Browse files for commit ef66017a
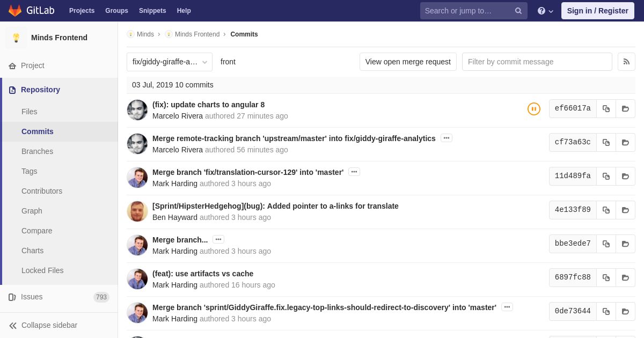This screenshot has width=644, height=338. pos(625,108)
